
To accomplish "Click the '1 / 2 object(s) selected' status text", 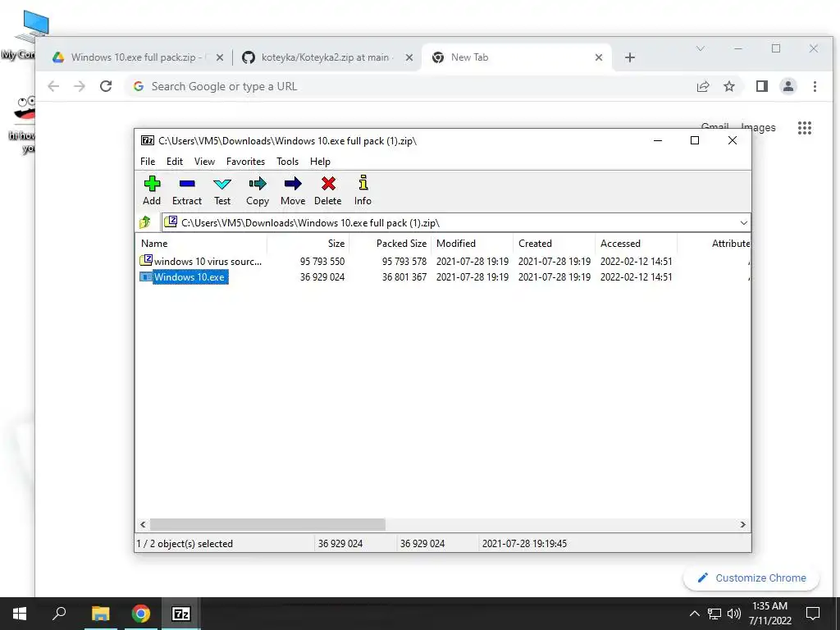I will tap(185, 543).
